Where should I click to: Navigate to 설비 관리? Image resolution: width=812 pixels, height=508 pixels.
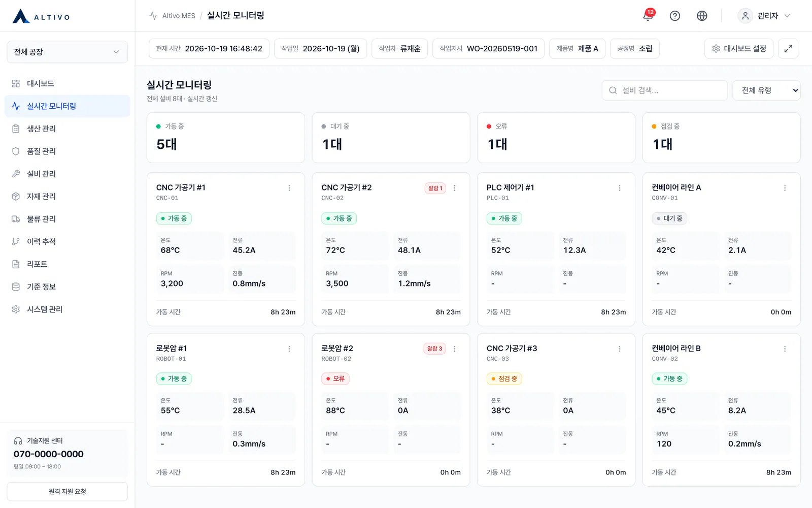pos(67,174)
